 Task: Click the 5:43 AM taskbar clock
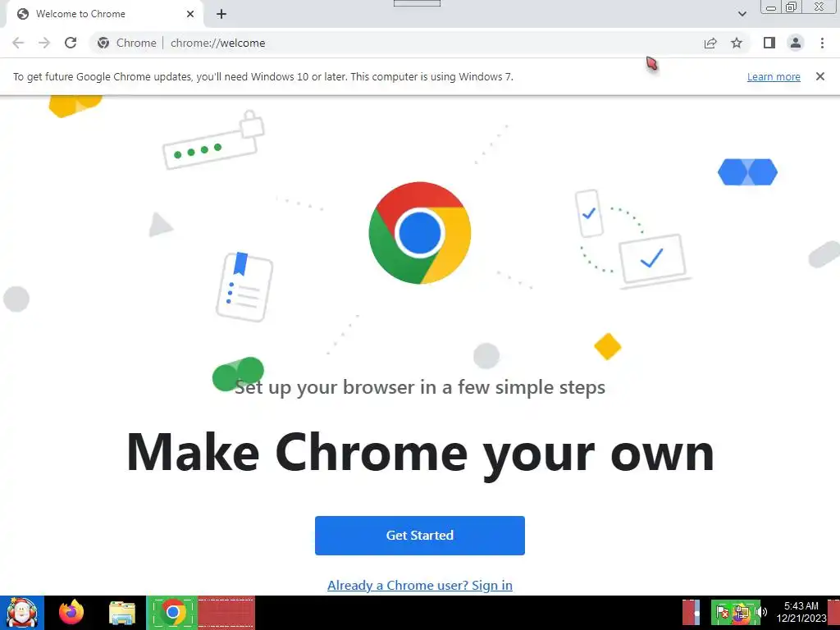tap(801, 612)
